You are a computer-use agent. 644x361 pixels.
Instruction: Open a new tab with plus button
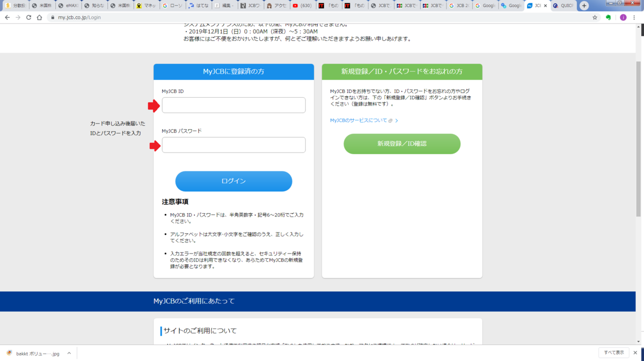tap(584, 6)
